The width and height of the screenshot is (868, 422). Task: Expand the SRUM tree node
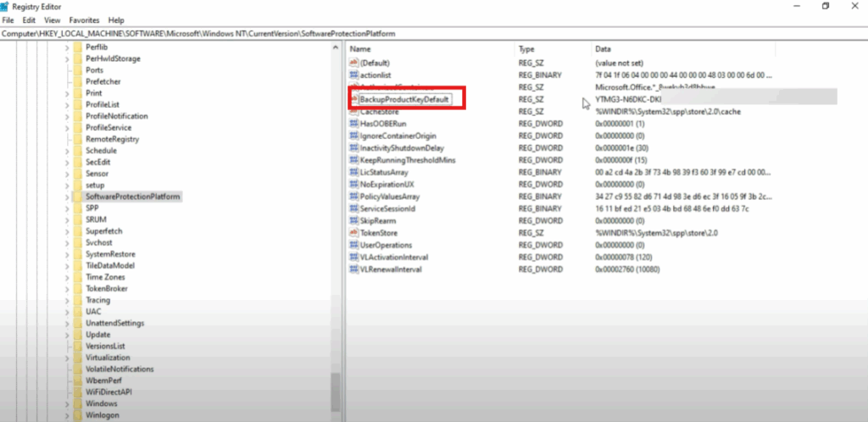click(x=67, y=219)
